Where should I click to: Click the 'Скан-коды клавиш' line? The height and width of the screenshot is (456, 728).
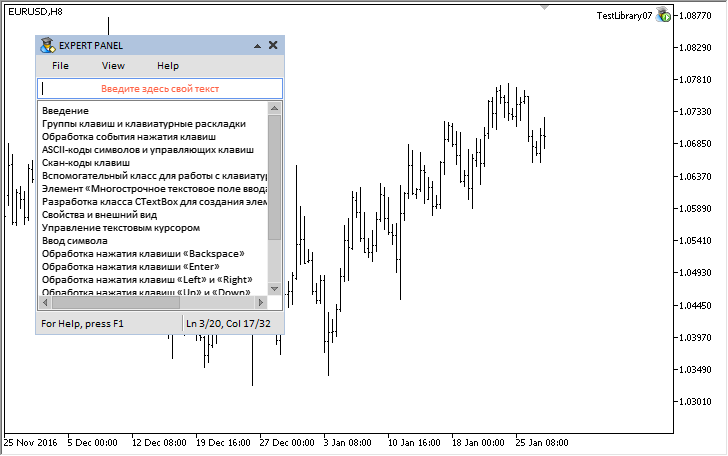(x=86, y=163)
